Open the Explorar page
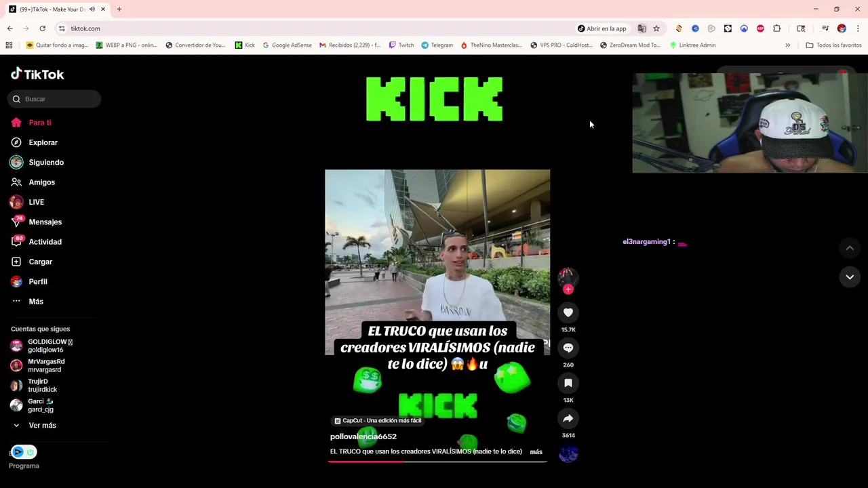Image resolution: width=868 pixels, height=488 pixels. (34, 142)
